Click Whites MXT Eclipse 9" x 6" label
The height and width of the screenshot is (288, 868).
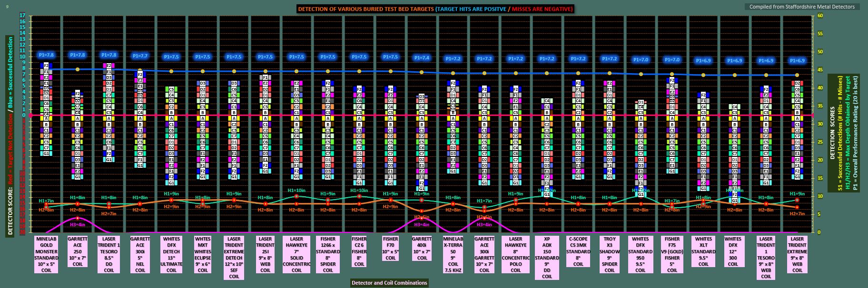pos(203,254)
